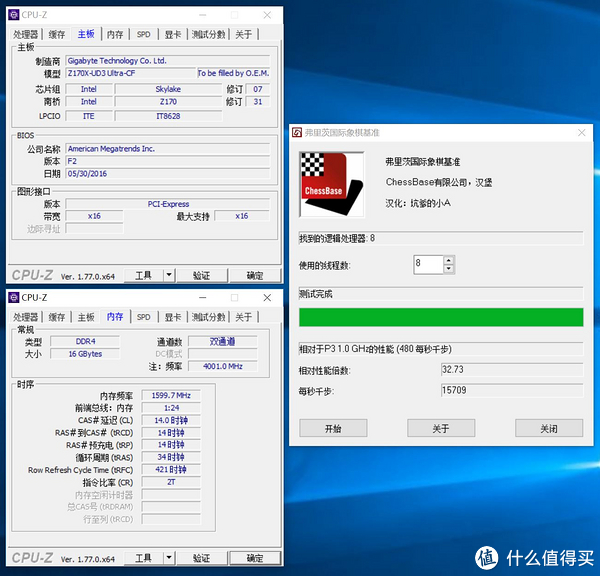Viewport: 600px width, 576px height.
Task: Decrease thread count with down spinner arrow
Action: pyautogui.click(x=448, y=269)
